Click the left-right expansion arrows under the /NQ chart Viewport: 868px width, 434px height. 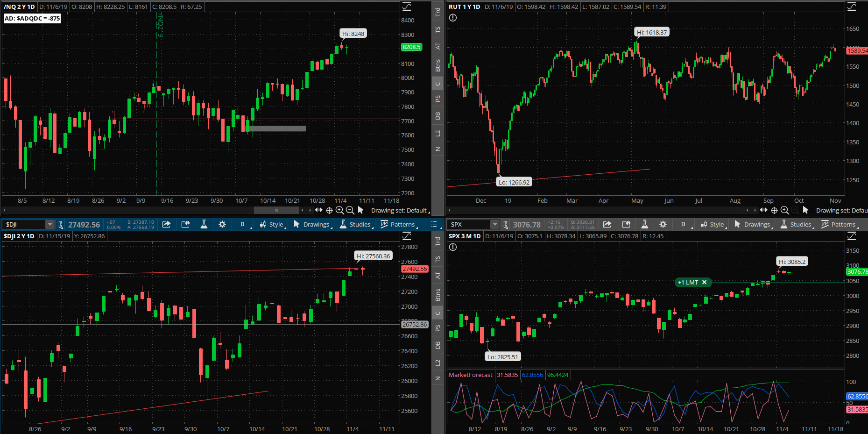point(318,210)
